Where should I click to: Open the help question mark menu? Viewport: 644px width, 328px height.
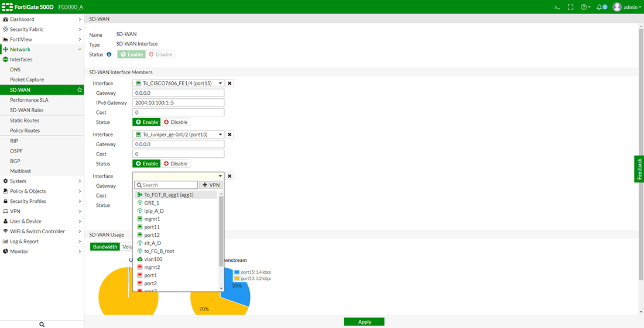pyautogui.click(x=585, y=7)
